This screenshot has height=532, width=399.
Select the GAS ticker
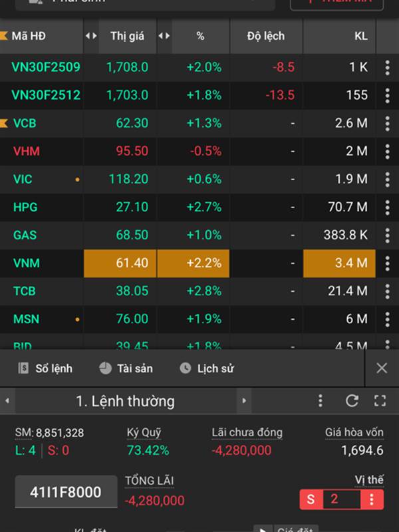pyautogui.click(x=25, y=235)
